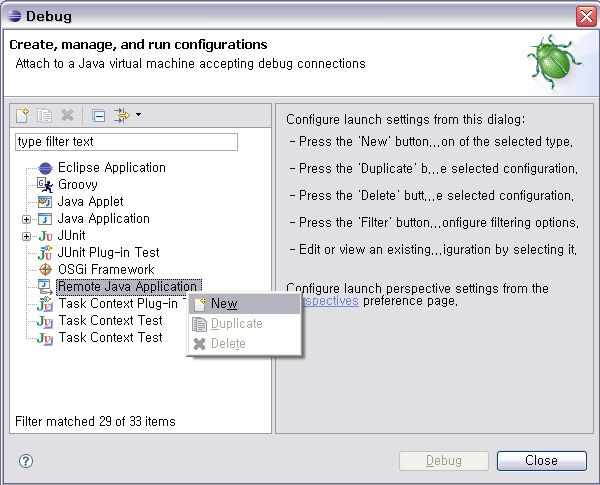Choose Duplicate from the context menu
Screen dimensions: 600x485
click(245, 324)
